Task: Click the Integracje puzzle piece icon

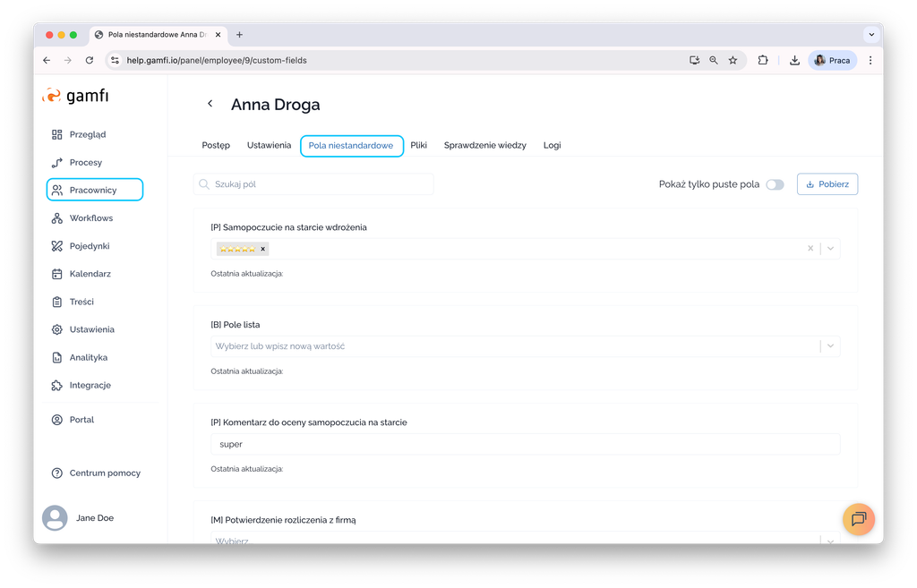Action: [57, 385]
